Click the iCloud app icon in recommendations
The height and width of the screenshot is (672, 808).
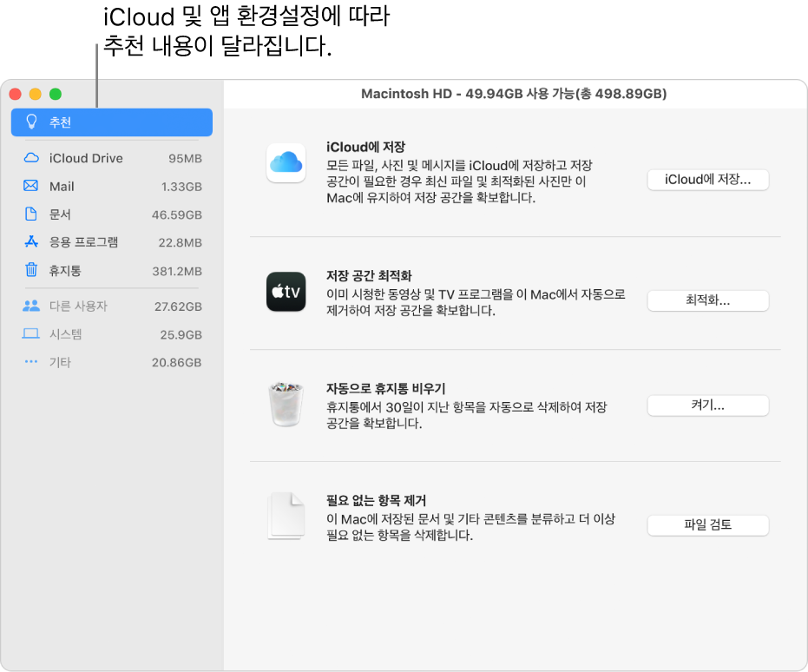pyautogui.click(x=286, y=163)
